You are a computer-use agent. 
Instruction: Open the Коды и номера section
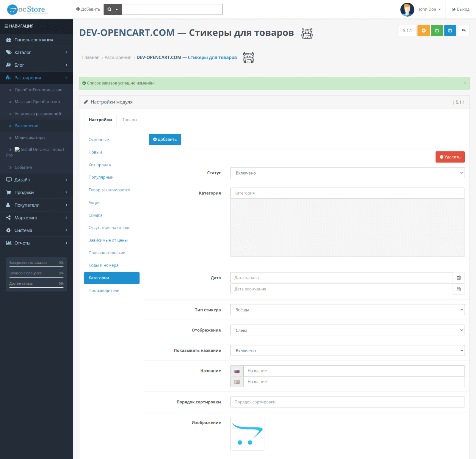(112, 265)
